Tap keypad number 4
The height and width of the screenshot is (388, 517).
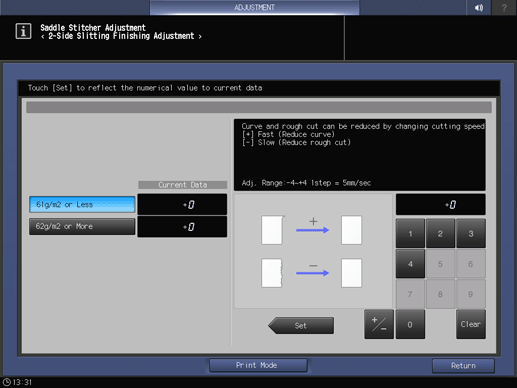pos(410,264)
